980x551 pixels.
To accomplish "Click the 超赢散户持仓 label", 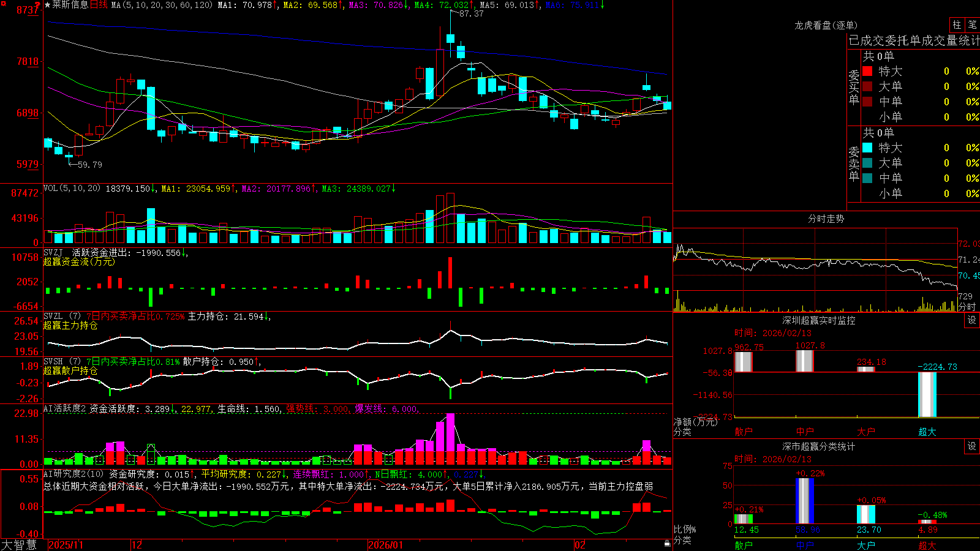I will click(x=70, y=370).
